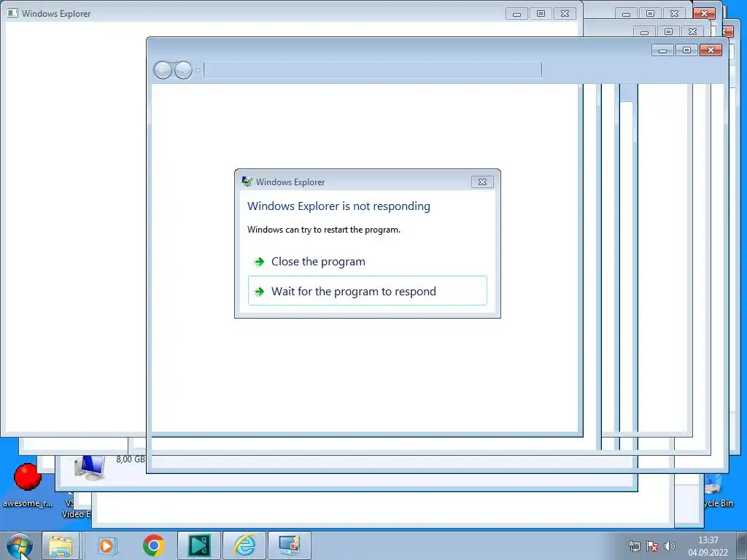
Task: Click the address bar of the front Explorer window
Action: tap(372, 70)
